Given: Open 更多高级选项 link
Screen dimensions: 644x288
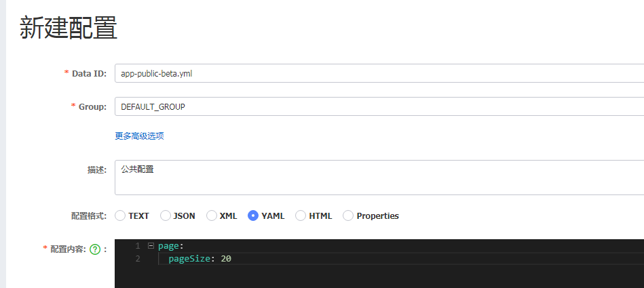Looking at the screenshot, I should pyautogui.click(x=139, y=136).
